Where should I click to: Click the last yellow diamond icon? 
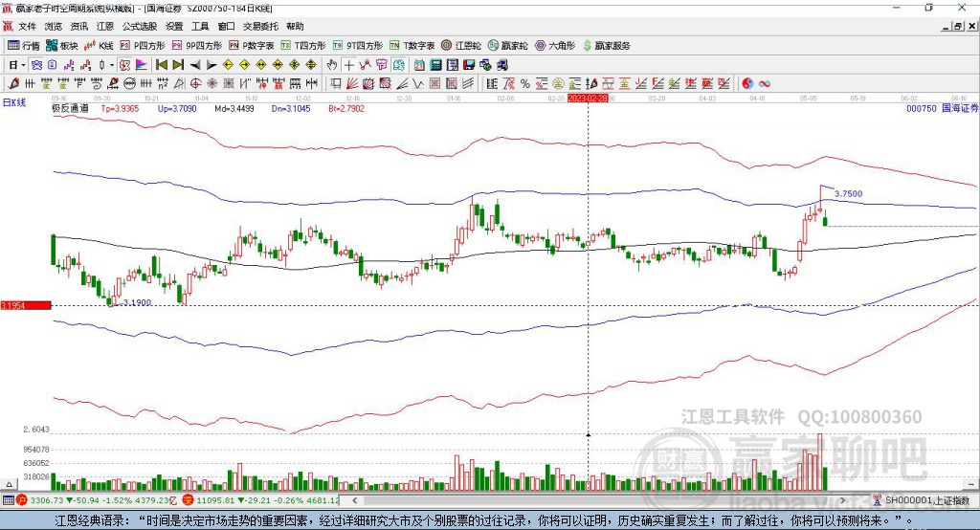311,65
